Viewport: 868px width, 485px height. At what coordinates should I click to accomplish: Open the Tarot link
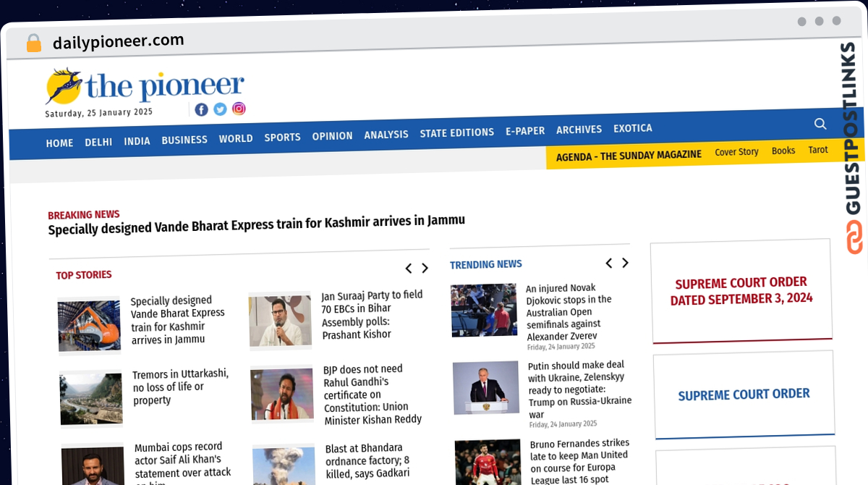coord(818,150)
